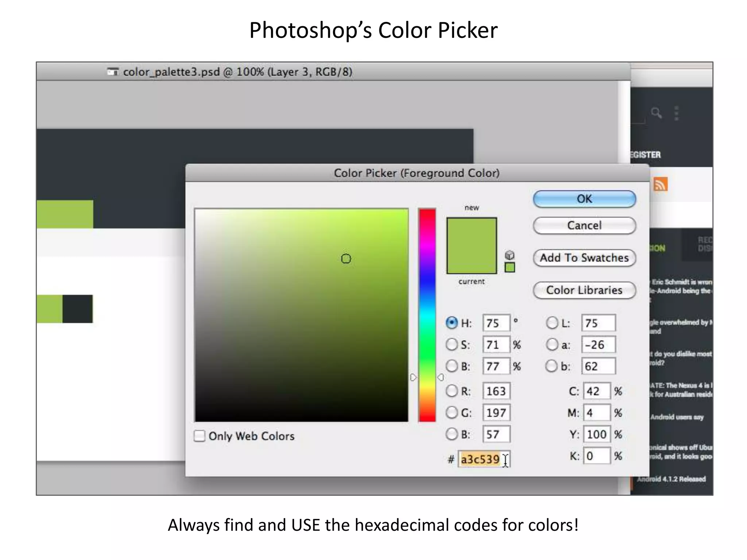
Task: Cancel the Color Picker dialog
Action: tap(584, 226)
